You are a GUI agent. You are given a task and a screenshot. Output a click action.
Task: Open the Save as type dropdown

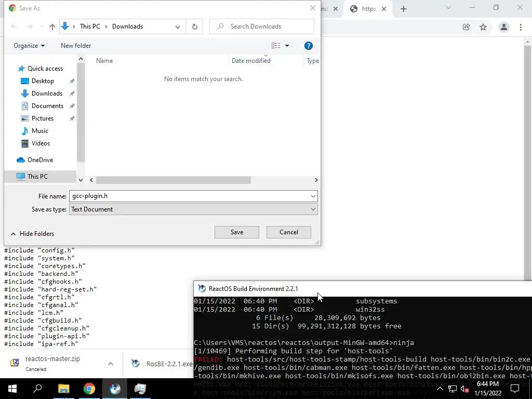click(313, 209)
